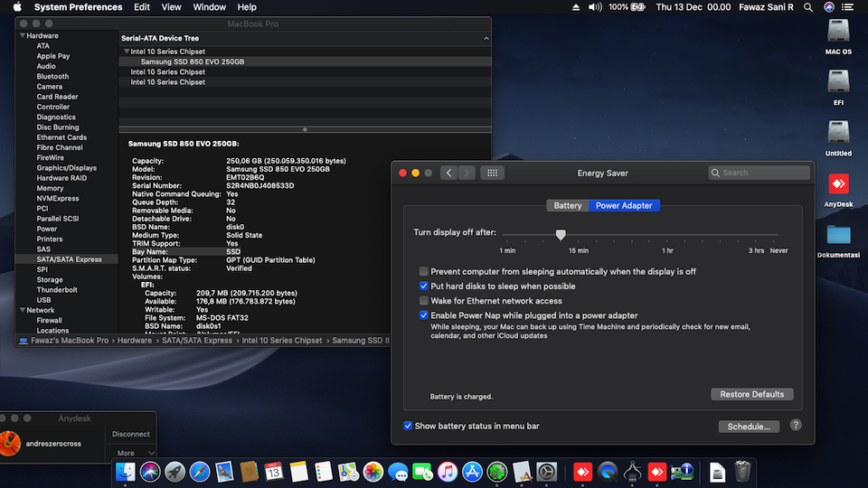Screen dimensions: 868x488
Task: Click the Restore Defaults button
Action: click(x=751, y=394)
